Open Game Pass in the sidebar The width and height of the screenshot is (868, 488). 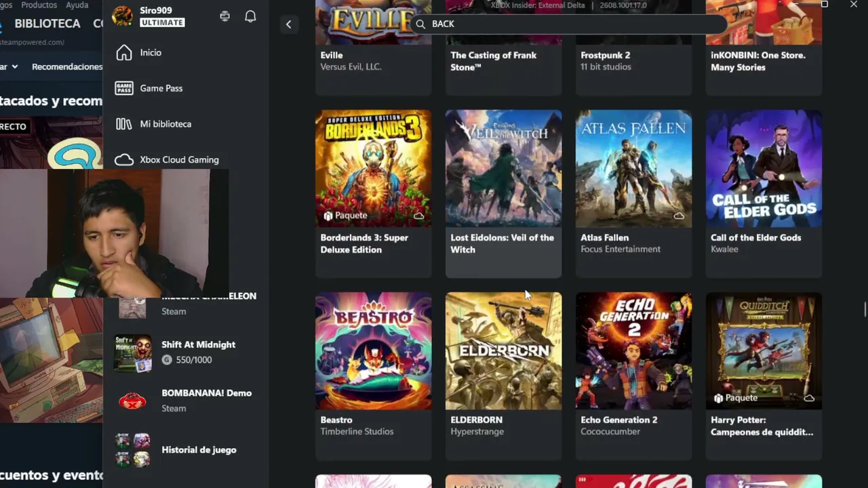click(x=149, y=88)
